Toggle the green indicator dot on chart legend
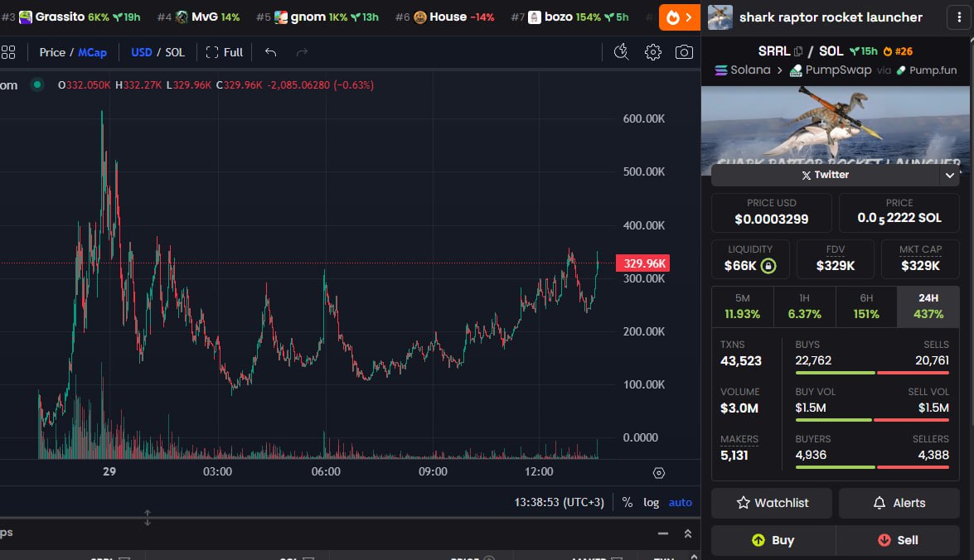 click(37, 84)
